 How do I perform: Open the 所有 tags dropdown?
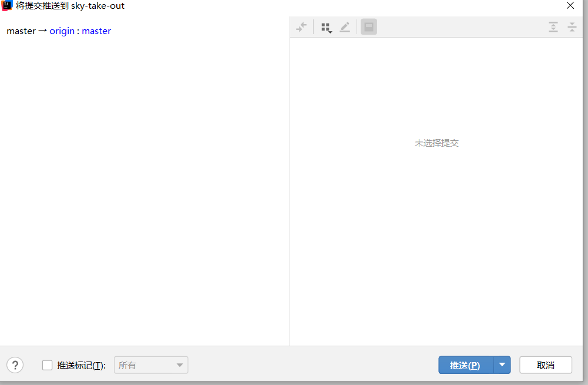(x=151, y=365)
